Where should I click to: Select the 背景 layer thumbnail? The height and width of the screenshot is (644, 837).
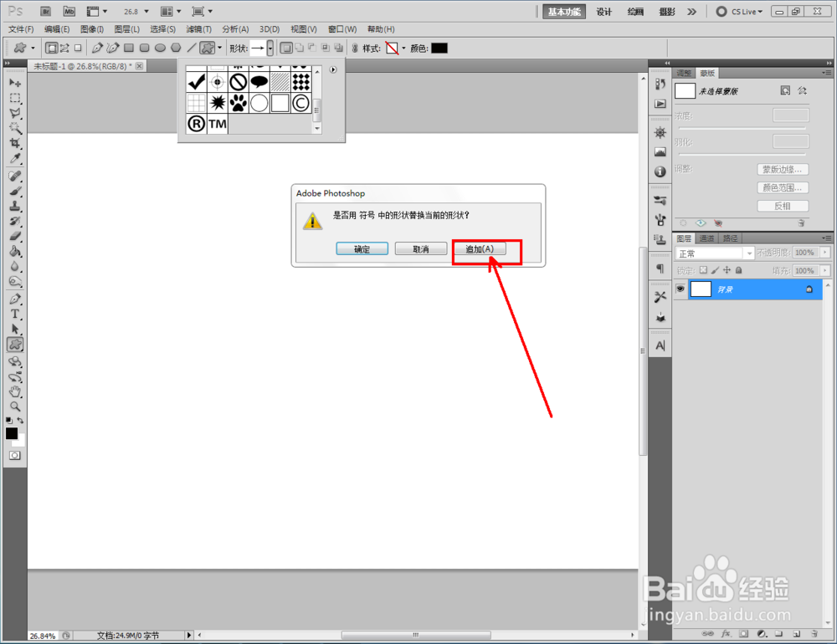point(701,289)
